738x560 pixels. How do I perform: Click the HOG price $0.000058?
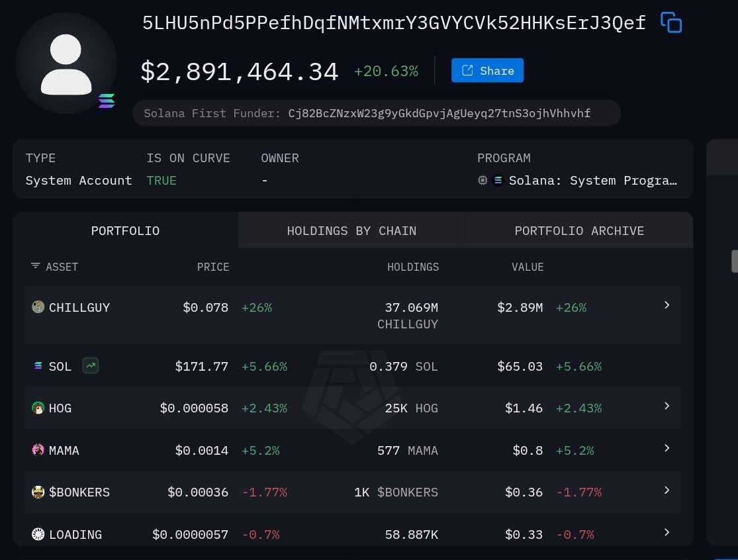(x=194, y=408)
